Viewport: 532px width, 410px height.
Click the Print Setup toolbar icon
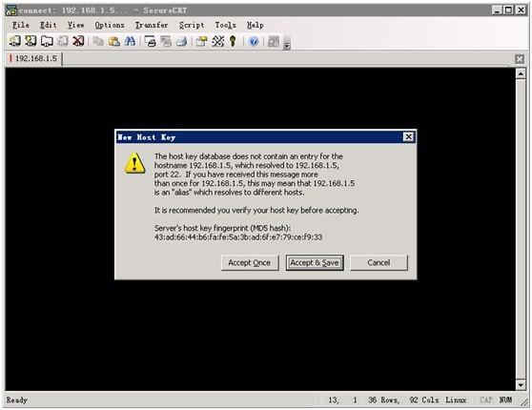181,41
